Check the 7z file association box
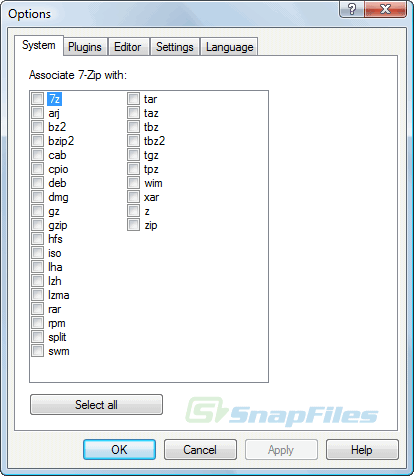The height and width of the screenshot is (476, 414). 37,99
